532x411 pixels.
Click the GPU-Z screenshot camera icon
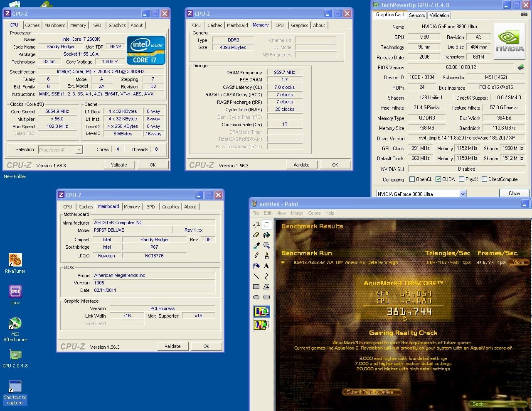(x=524, y=15)
